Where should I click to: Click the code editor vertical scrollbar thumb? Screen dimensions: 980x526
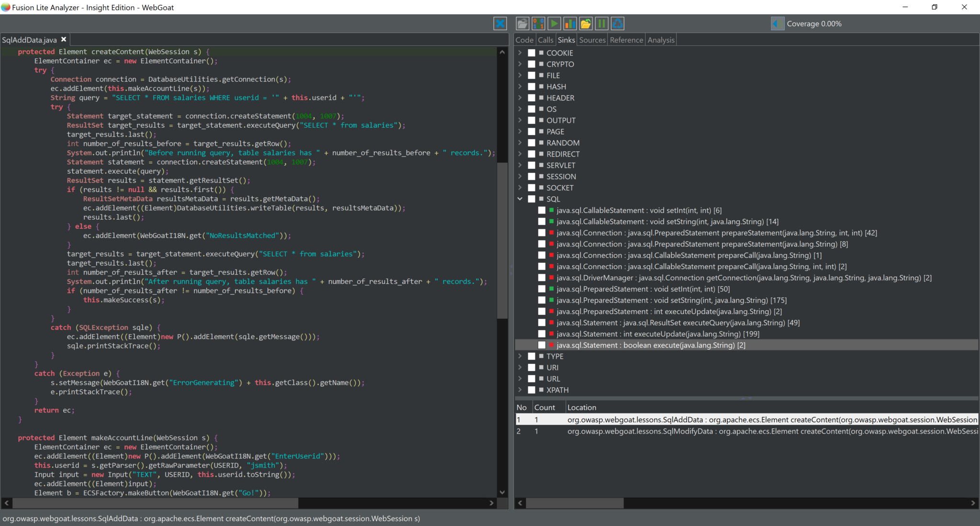502,239
